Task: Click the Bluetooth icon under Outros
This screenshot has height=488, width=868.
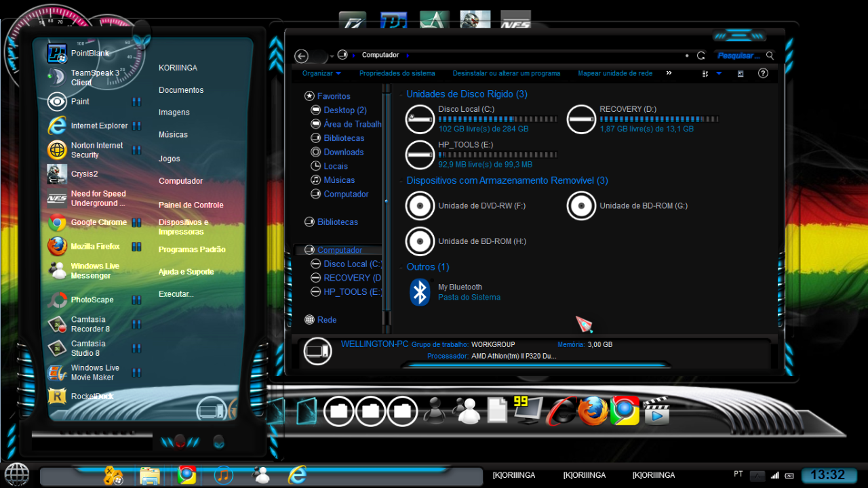Action: [x=420, y=292]
